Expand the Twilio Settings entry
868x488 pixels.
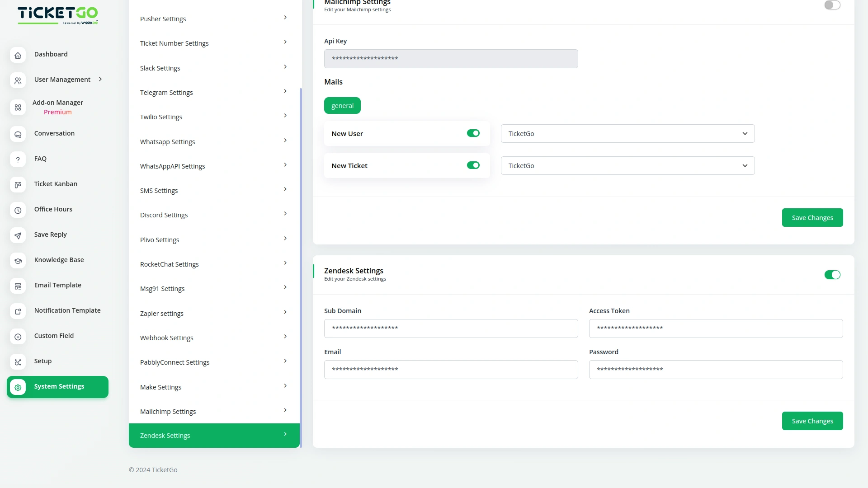click(213, 117)
